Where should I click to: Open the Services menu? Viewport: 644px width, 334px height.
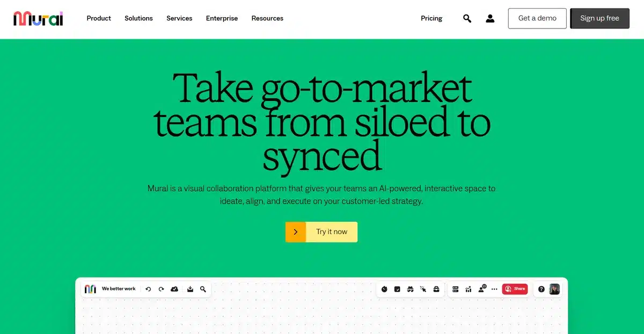179,18
